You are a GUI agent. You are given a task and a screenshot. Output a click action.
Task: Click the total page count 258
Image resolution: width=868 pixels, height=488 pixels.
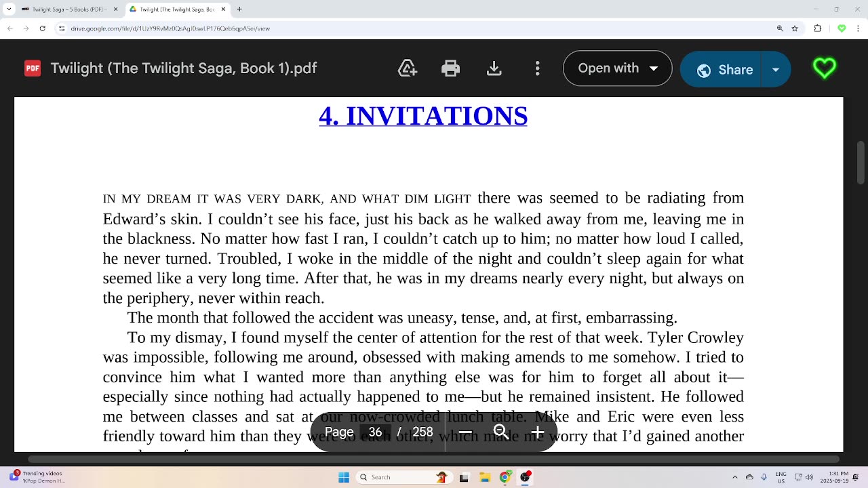tap(422, 432)
